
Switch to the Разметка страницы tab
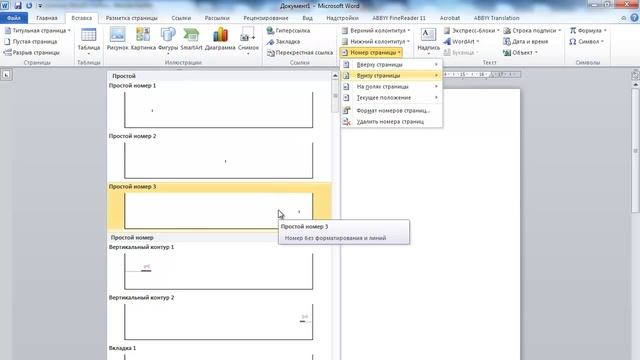pos(131,18)
